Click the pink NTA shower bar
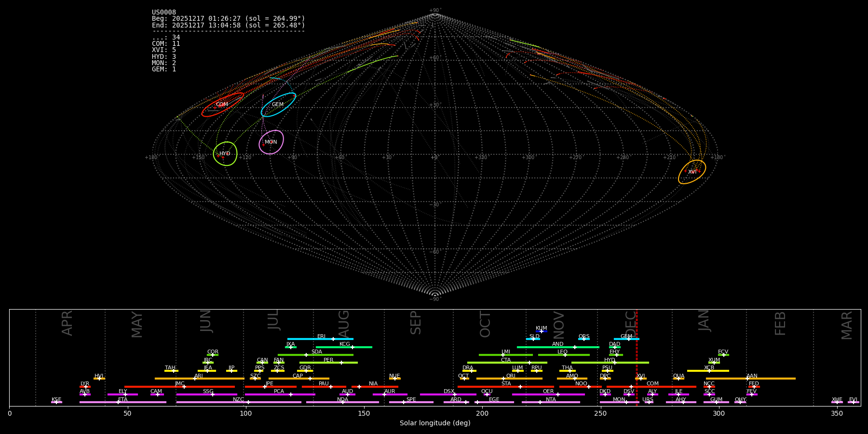This screenshot has height=434, width=868. coord(551,402)
